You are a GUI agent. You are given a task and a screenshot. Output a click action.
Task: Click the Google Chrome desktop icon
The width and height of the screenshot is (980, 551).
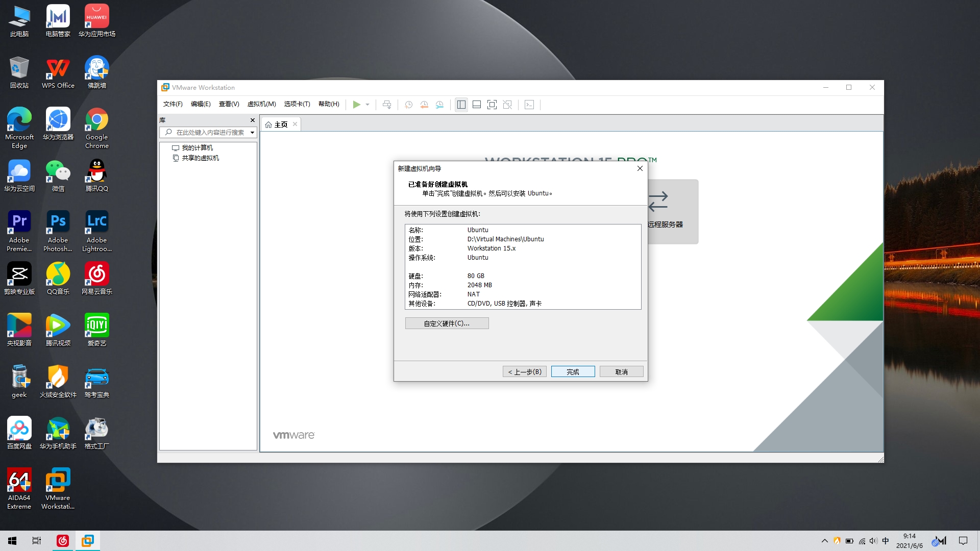(97, 128)
